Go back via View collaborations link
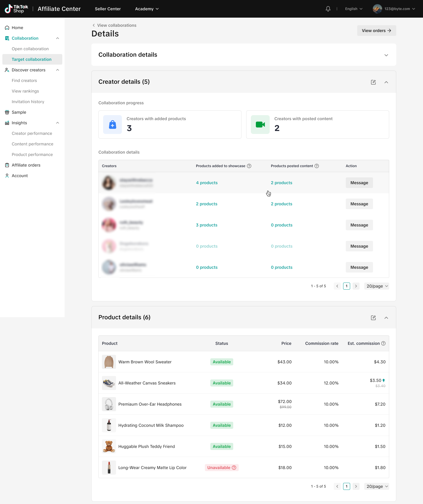 [x=114, y=25]
